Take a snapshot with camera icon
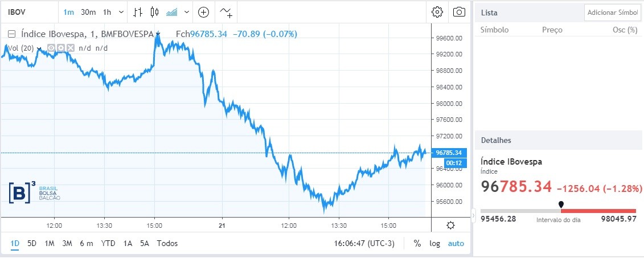 click(x=458, y=12)
